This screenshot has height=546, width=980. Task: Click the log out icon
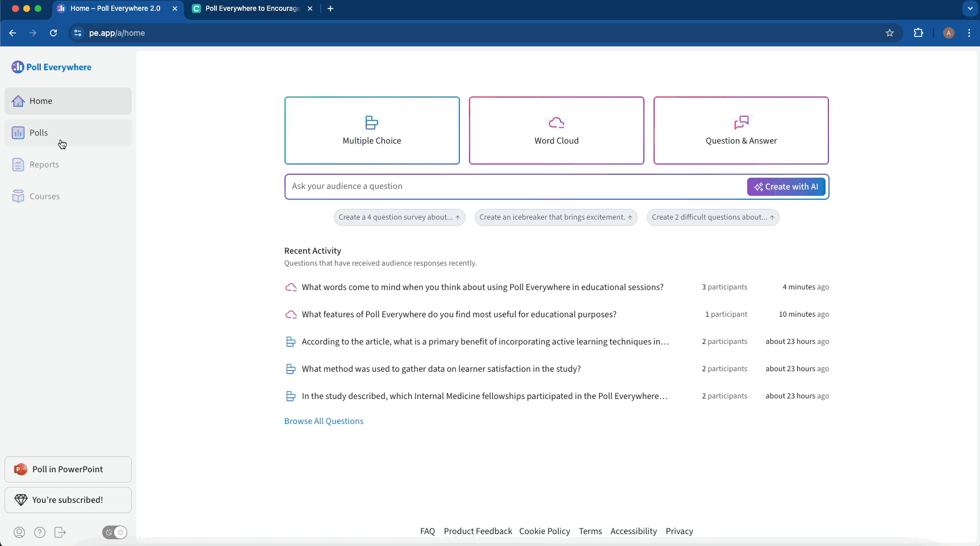[x=60, y=532]
